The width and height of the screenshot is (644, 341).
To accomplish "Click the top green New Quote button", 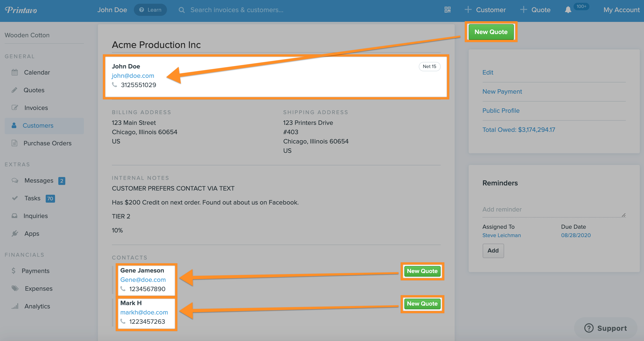I will 491,32.
